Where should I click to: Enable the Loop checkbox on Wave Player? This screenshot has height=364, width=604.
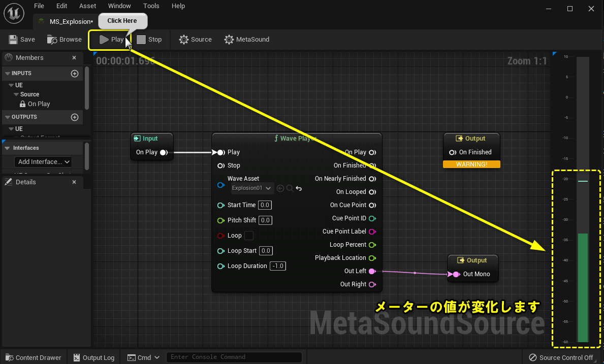[x=248, y=235]
